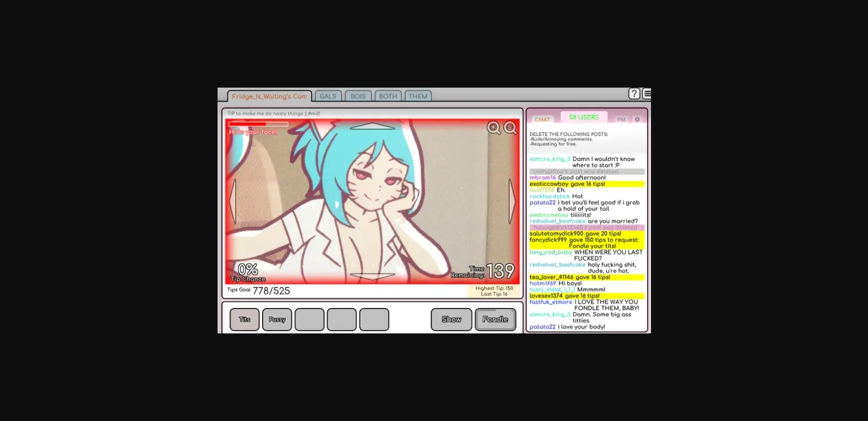Select the BOIS tab
868x421 pixels.
point(358,96)
